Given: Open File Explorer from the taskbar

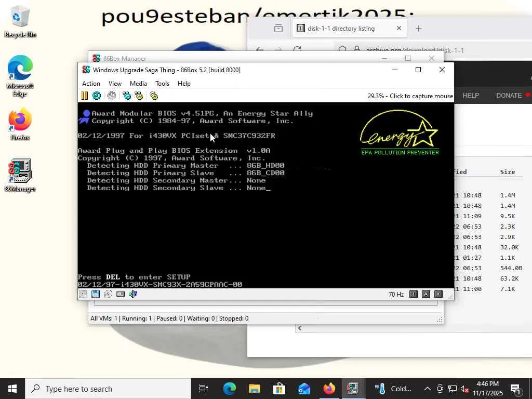Looking at the screenshot, I should point(254,389).
